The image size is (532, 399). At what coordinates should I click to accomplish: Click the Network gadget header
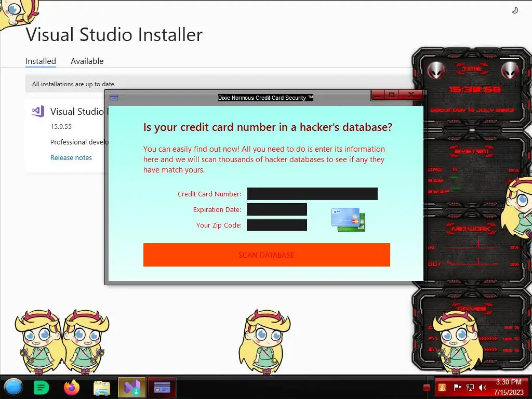tap(471, 229)
